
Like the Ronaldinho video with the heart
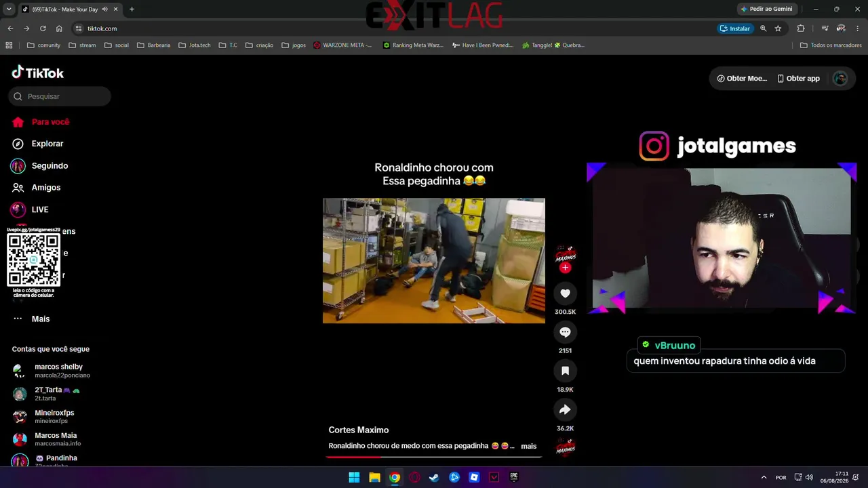565,293
